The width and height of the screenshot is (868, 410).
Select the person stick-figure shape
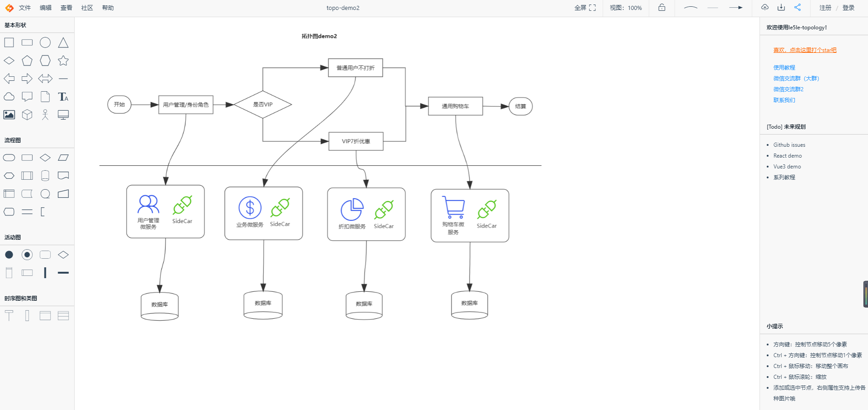tap(45, 115)
